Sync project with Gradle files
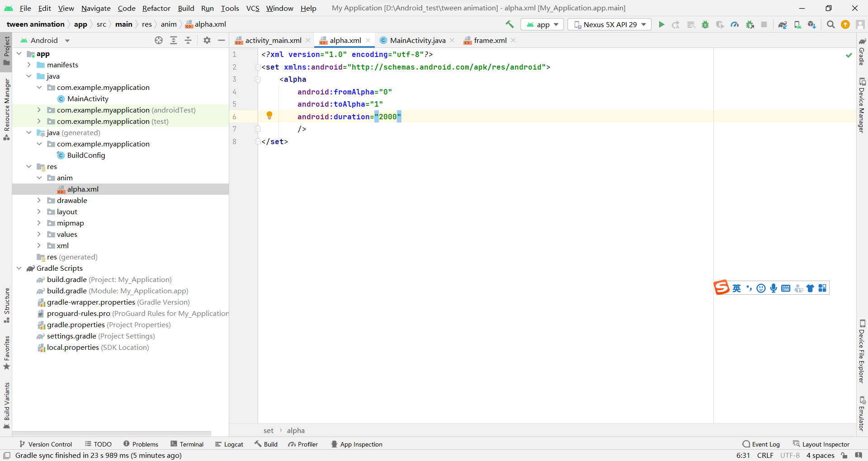This screenshot has height=461, width=868. [783, 24]
